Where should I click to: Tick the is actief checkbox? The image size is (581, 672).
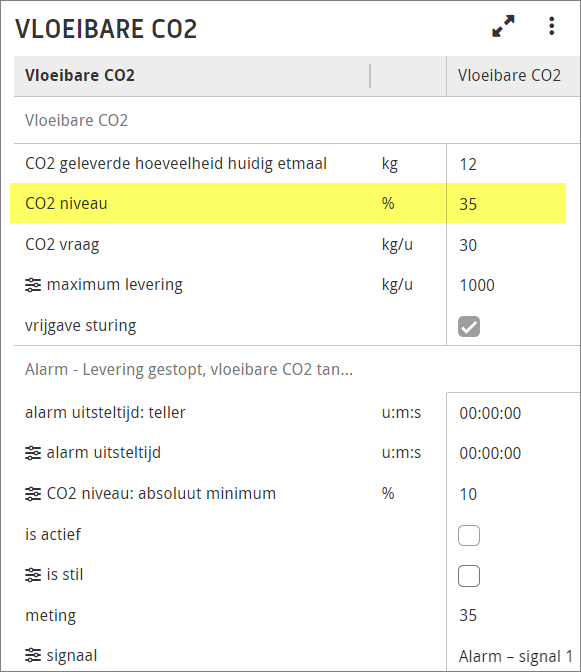469,535
